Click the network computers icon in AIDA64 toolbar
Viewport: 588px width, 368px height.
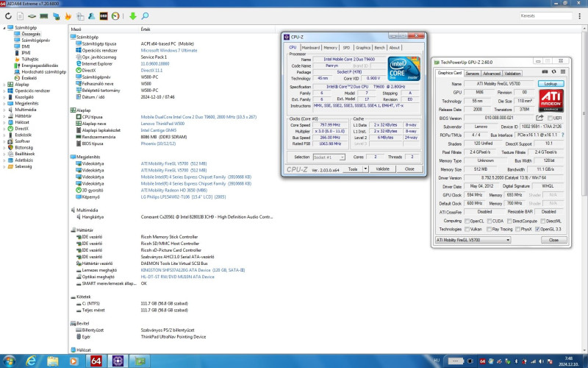57,16
